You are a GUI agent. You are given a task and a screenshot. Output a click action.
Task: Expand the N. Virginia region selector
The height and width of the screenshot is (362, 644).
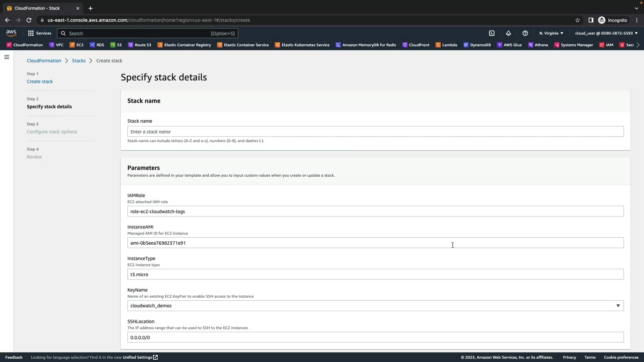coord(551,33)
